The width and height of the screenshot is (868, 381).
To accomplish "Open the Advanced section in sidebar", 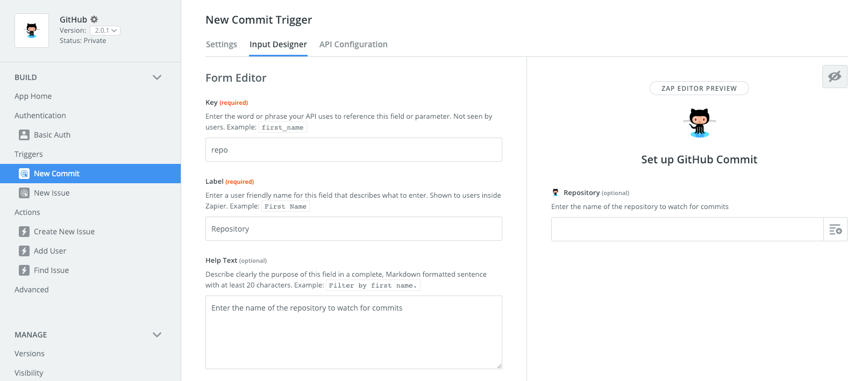I will (x=31, y=289).
